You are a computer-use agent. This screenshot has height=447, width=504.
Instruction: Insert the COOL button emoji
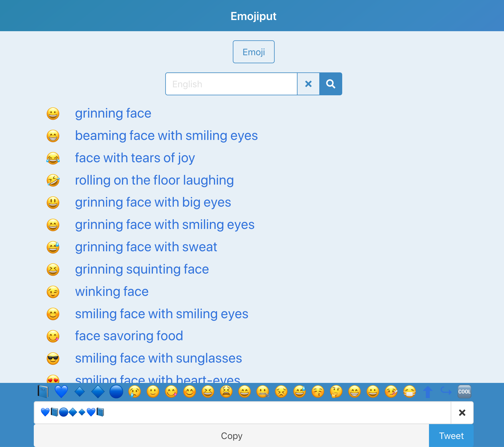[464, 391]
